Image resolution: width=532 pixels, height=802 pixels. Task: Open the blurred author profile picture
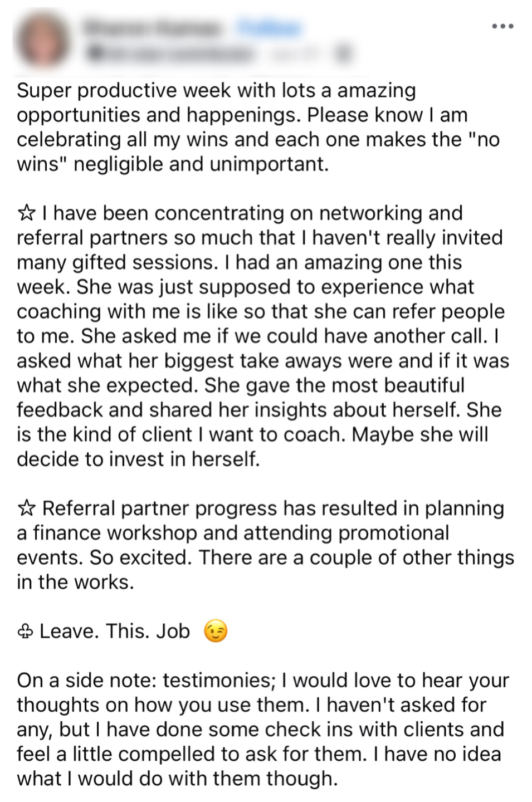tap(42, 41)
